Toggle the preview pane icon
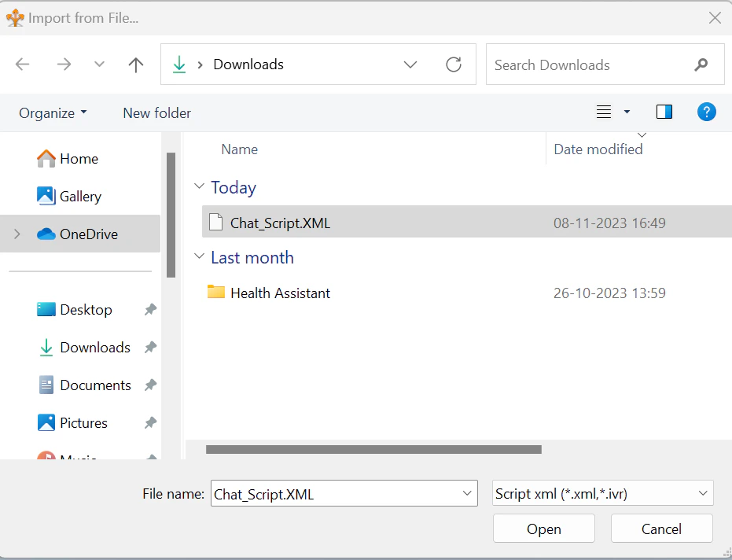Viewport: 732px width, 560px height. [x=664, y=112]
